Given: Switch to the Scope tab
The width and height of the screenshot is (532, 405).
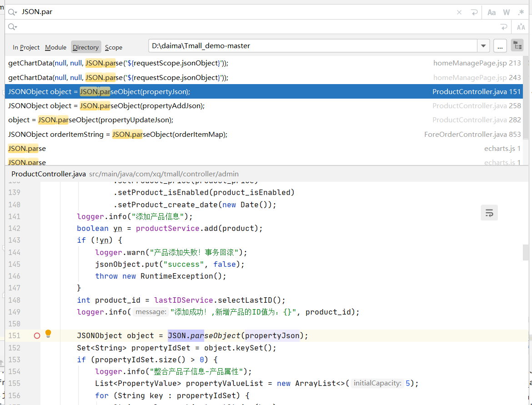Looking at the screenshot, I should pyautogui.click(x=113, y=47).
